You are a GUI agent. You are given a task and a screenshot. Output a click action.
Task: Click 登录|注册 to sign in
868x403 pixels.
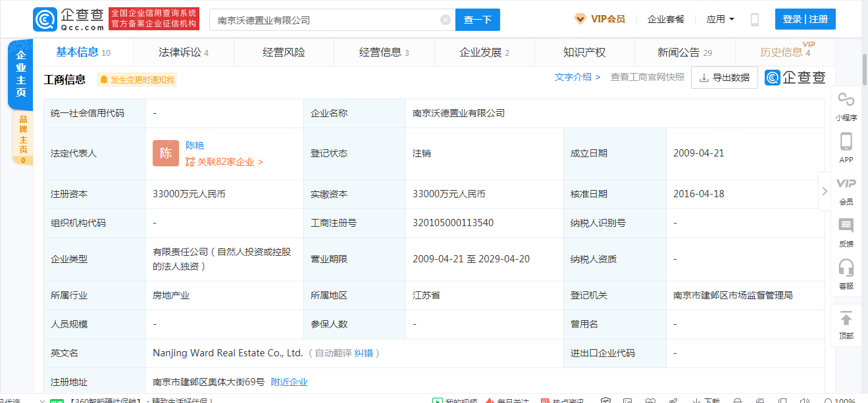(x=805, y=19)
